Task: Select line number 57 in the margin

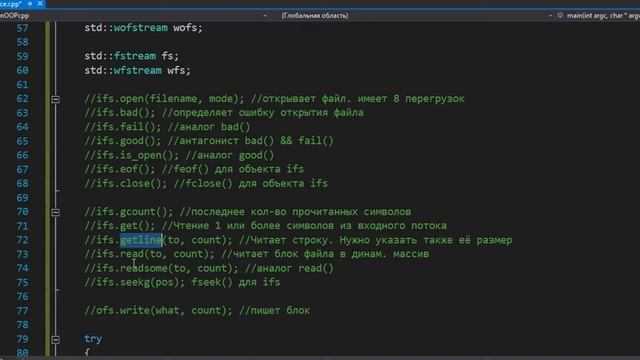Action: pos(22,28)
